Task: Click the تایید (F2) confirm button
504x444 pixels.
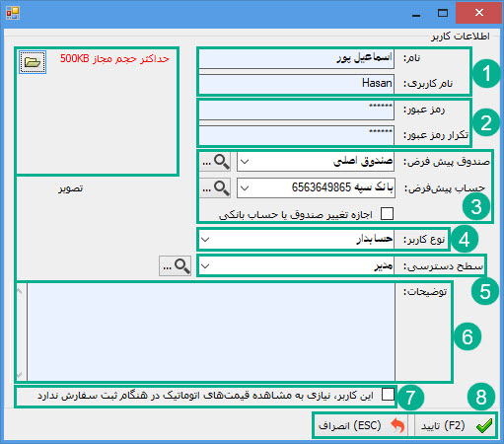Action: click(456, 425)
